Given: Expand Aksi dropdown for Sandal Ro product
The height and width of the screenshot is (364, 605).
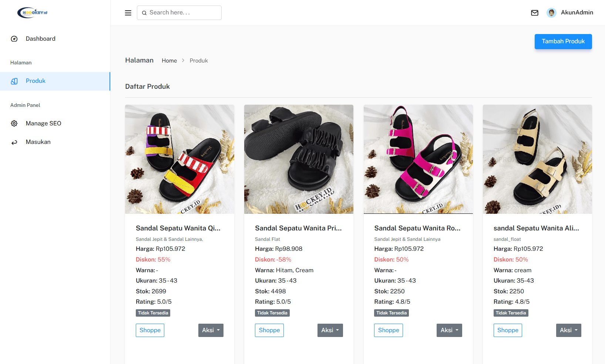Looking at the screenshot, I should [449, 330].
